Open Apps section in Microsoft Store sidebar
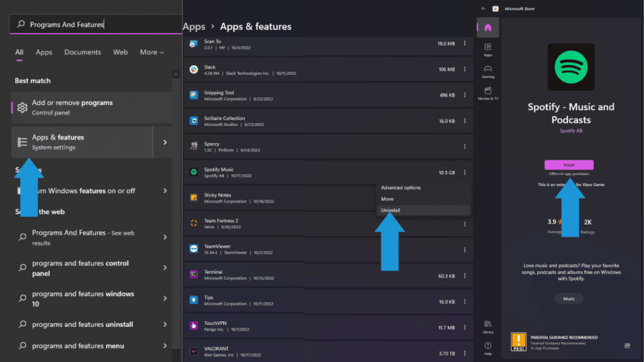 pos(488,50)
